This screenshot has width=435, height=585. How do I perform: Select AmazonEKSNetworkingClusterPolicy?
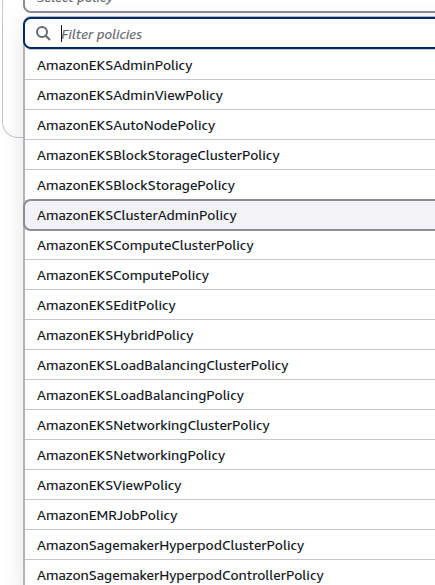[x=230, y=425]
